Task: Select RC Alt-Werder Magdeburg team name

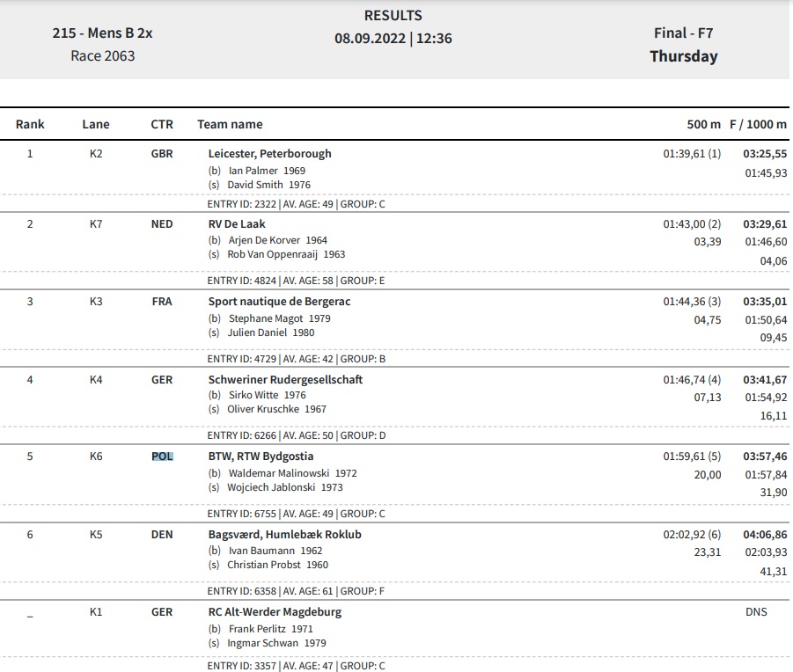Action: click(275, 612)
